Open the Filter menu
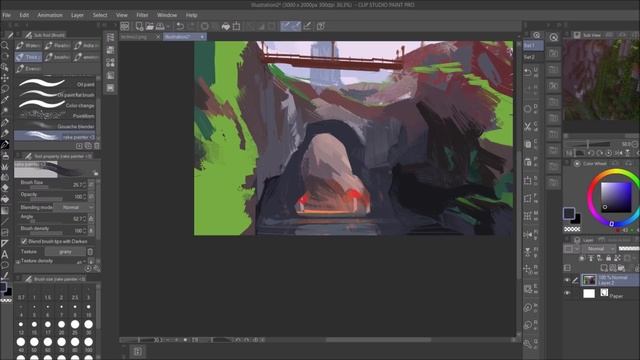 click(142, 15)
